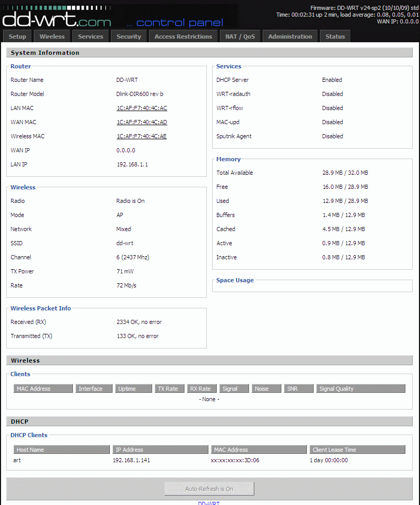Go to the Security tab

129,37
